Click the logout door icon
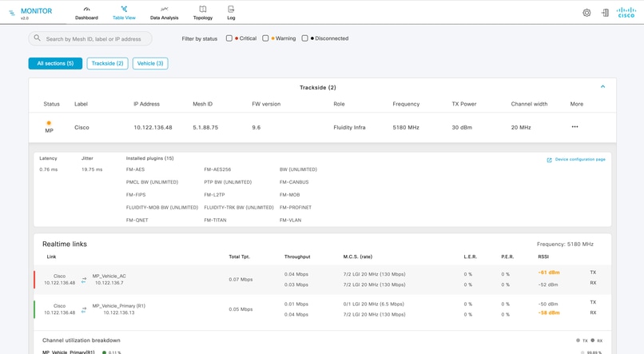Screen dimensions: 644x354 tap(605, 13)
